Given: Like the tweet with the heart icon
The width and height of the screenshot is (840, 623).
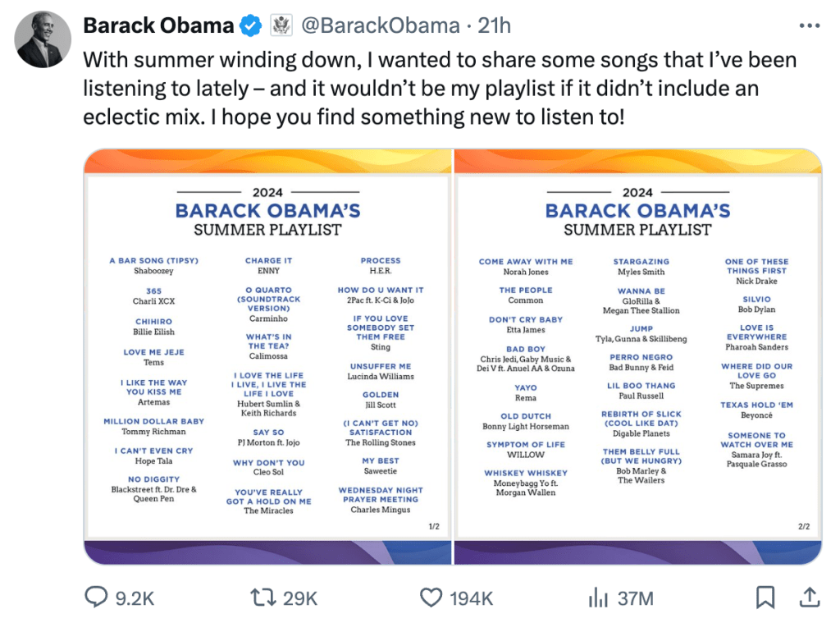Looking at the screenshot, I should 431,598.
